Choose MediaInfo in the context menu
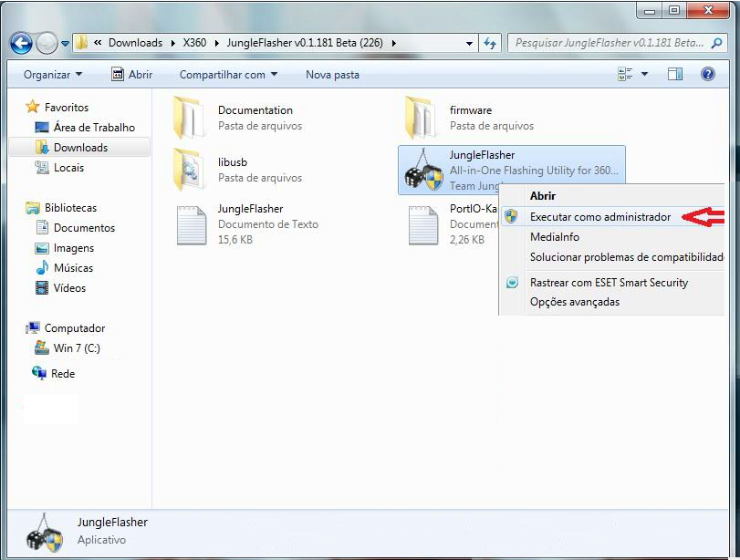This screenshot has width=740, height=560. 612,237
